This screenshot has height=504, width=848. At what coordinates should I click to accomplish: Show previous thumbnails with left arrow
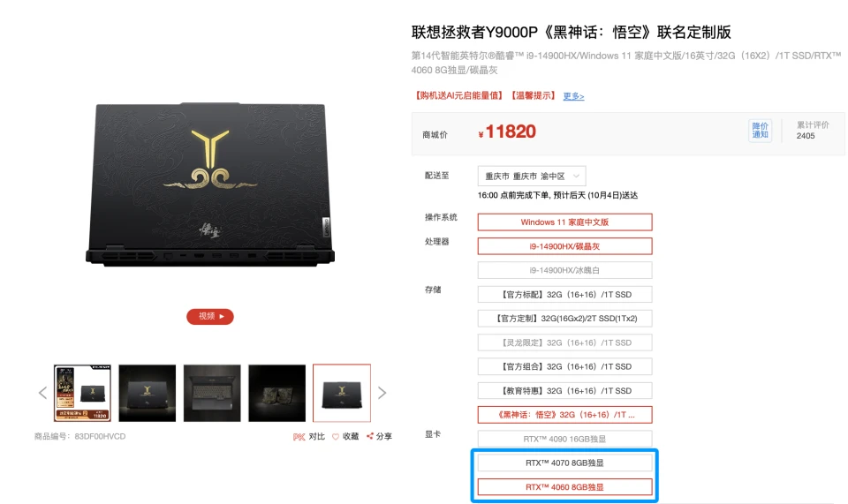[42, 393]
